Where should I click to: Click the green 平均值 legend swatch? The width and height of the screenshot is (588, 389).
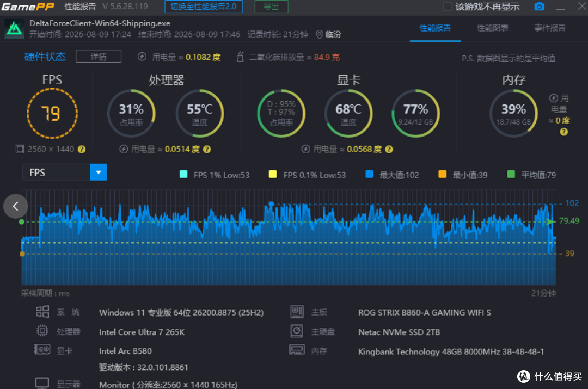pos(511,174)
